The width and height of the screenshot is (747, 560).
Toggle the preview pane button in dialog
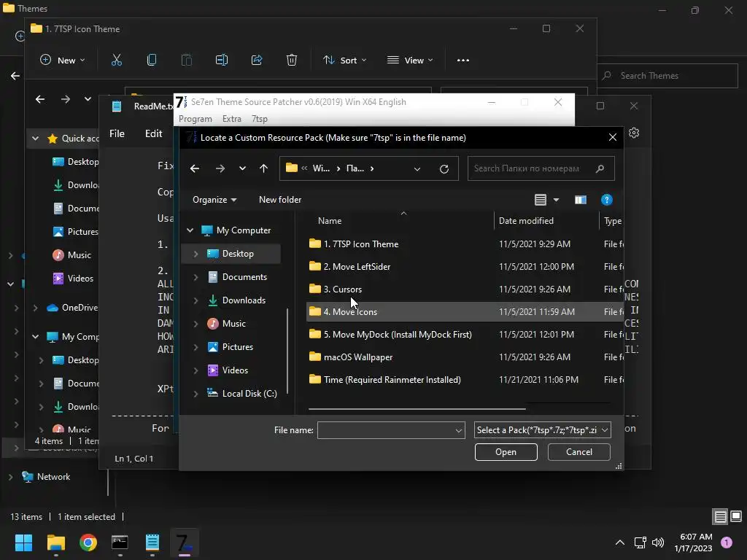tap(580, 200)
